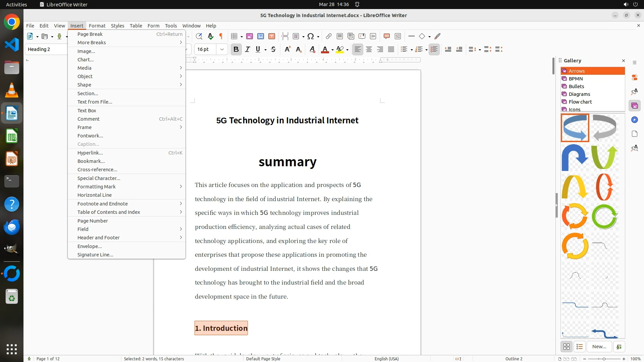Open the font size dropdown arrow
This screenshot has height=362, width=644.
pos(222,49)
